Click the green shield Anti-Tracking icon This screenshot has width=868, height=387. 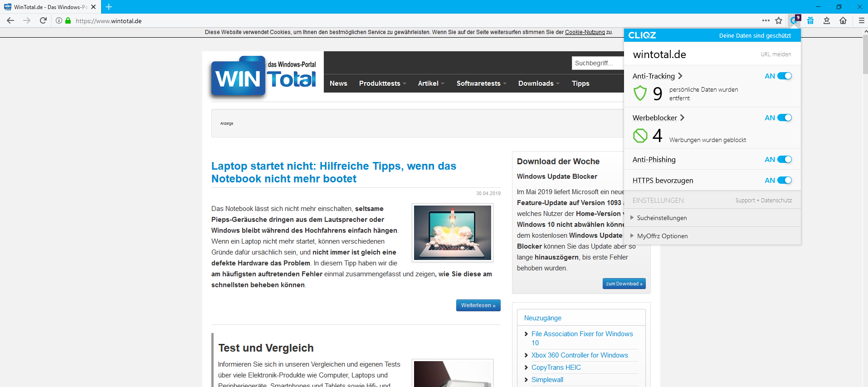pyautogui.click(x=640, y=93)
